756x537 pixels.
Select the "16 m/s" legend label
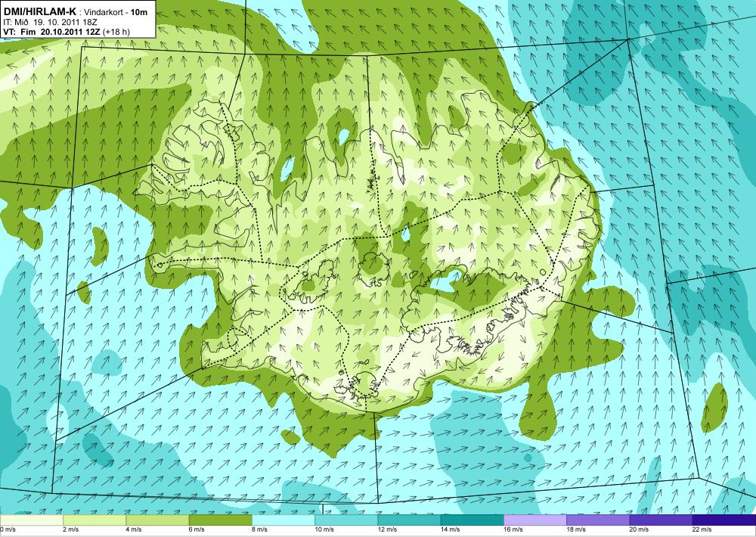[x=513, y=529]
